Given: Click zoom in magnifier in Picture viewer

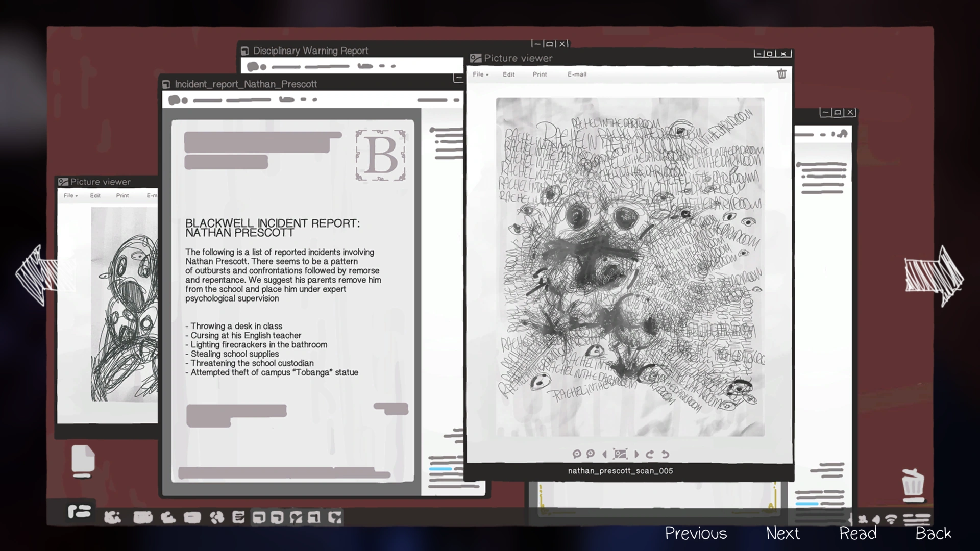Looking at the screenshot, I should (591, 454).
